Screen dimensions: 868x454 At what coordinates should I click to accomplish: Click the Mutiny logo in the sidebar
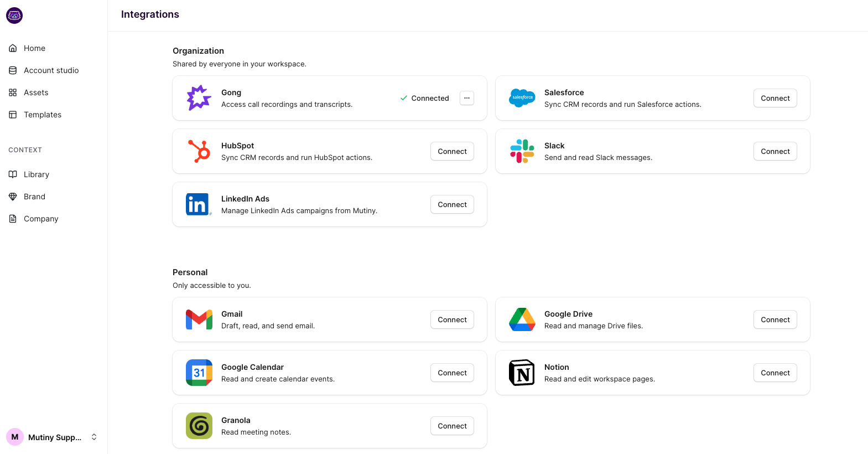pyautogui.click(x=14, y=16)
